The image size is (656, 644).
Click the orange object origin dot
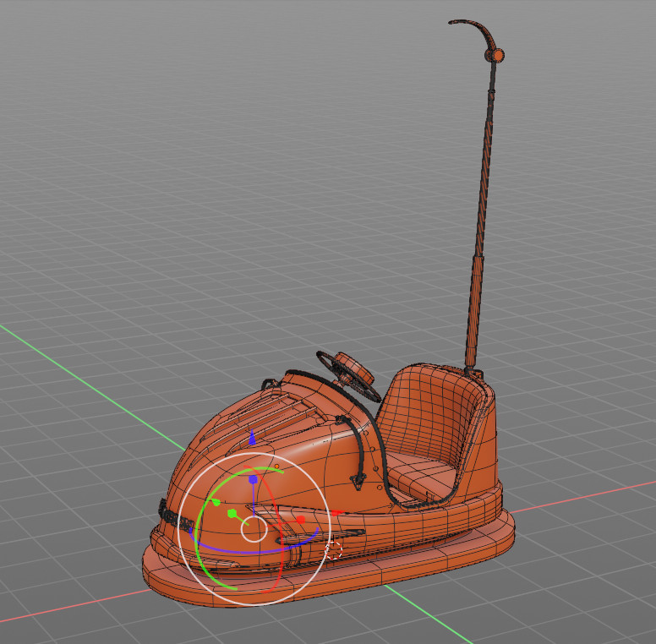coord(276,466)
